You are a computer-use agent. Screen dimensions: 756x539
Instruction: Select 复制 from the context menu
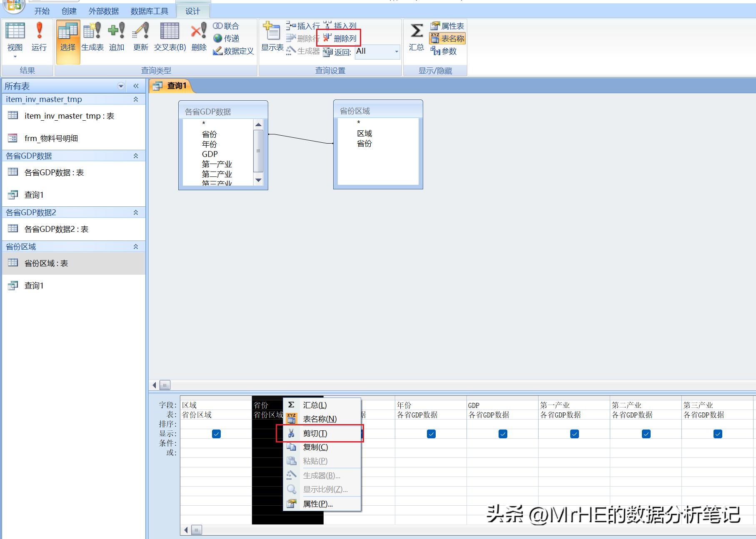315,447
